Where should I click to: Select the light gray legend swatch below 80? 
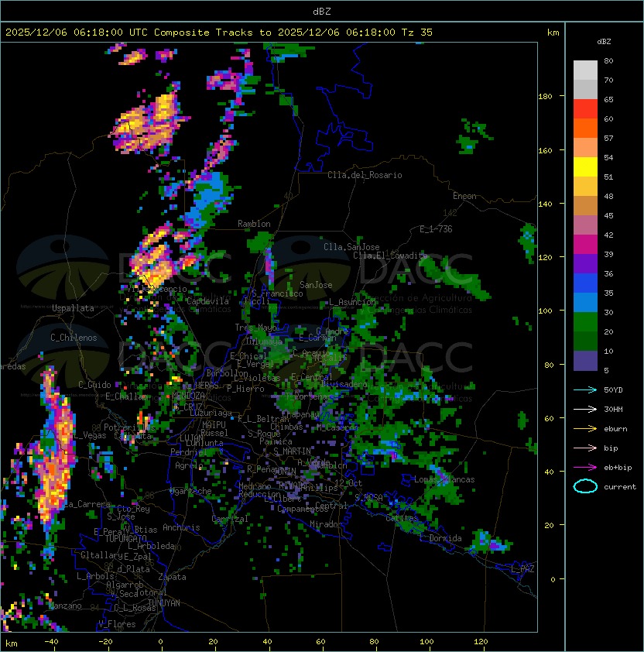pos(585,70)
